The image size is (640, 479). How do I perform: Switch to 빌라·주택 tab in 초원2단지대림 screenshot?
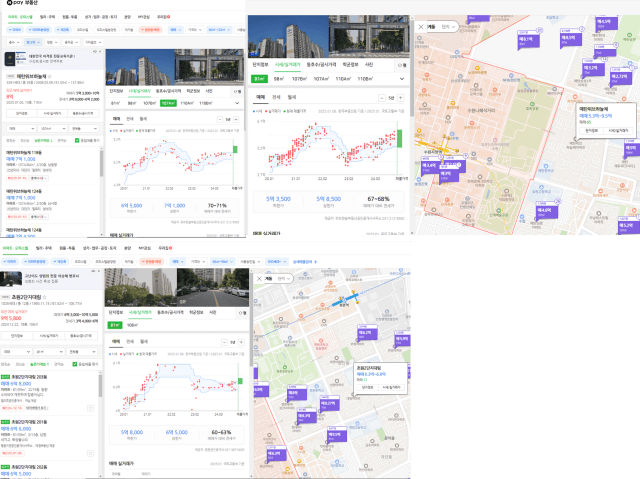click(x=44, y=248)
